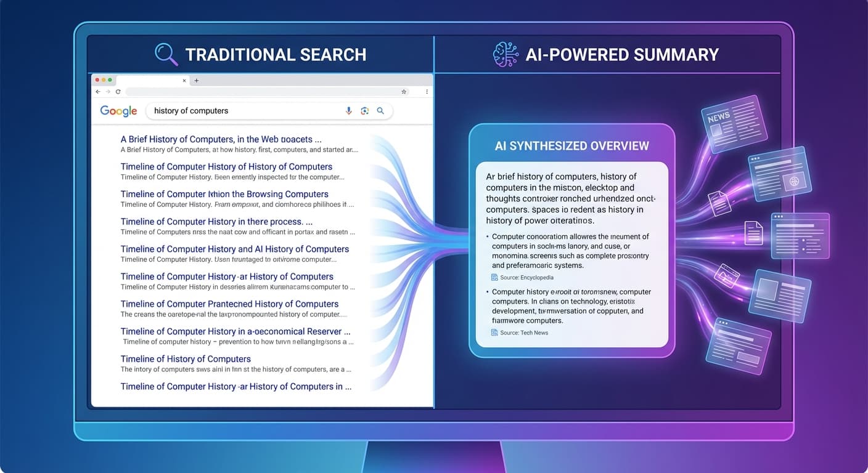Click the document icon beside Source: Tech News
868x473 pixels.
[x=493, y=333]
